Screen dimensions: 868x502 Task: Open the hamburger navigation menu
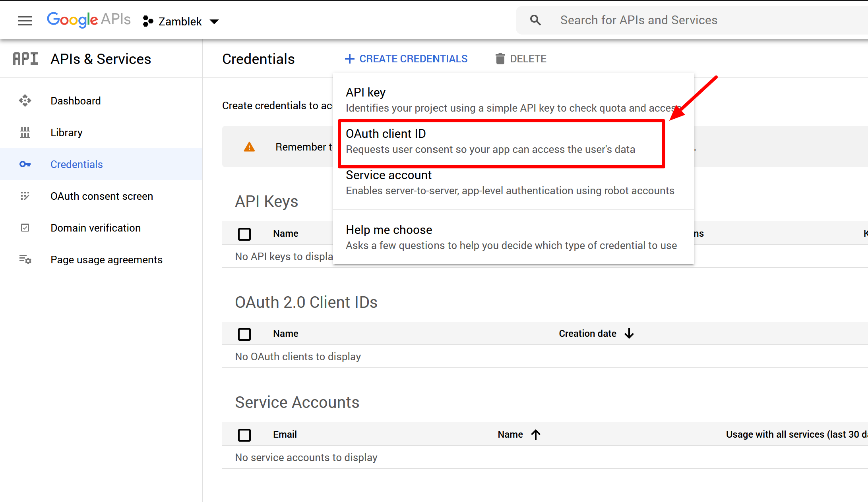coord(25,21)
